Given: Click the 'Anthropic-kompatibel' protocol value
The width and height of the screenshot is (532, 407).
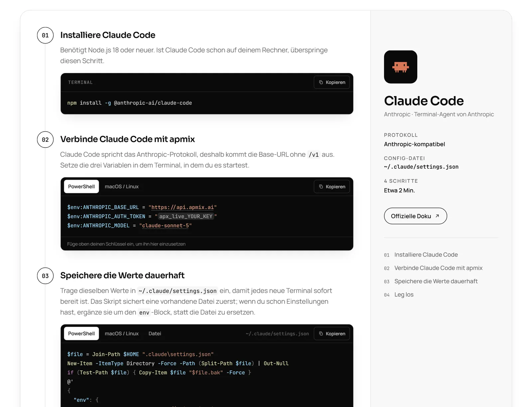Looking at the screenshot, I should [414, 144].
